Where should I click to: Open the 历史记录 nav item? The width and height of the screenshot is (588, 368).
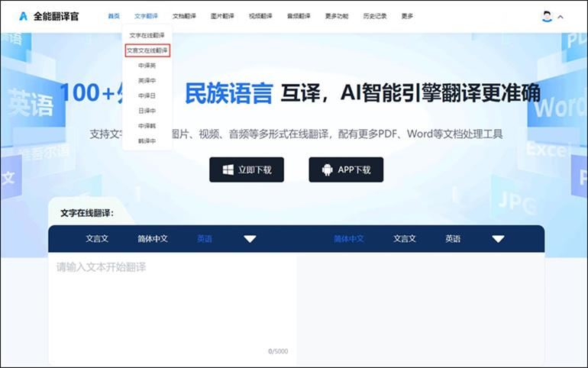click(x=375, y=16)
